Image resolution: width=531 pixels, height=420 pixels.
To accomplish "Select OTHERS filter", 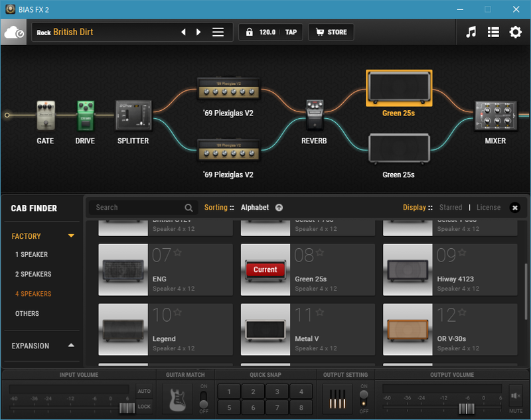I will [x=27, y=313].
